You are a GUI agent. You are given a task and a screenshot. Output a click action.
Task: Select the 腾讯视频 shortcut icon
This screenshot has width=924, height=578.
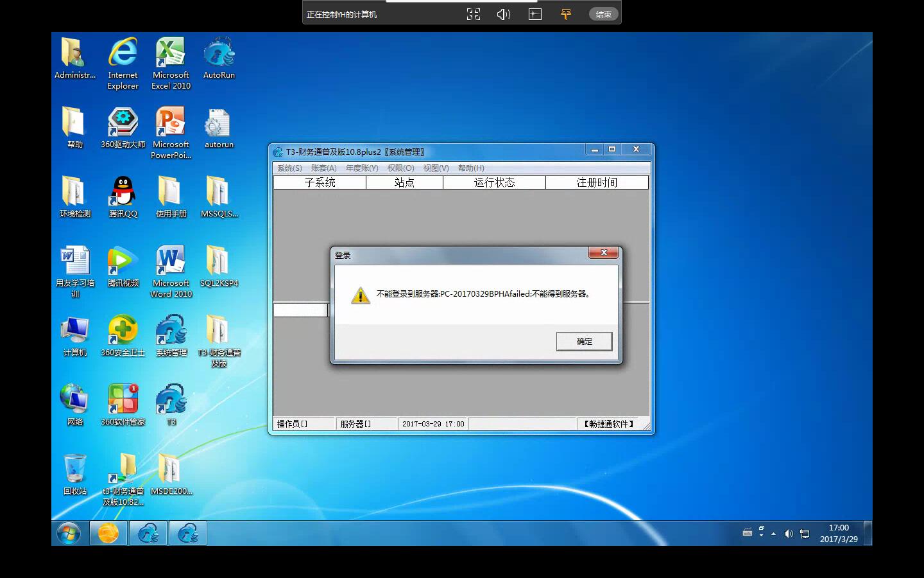(x=123, y=267)
